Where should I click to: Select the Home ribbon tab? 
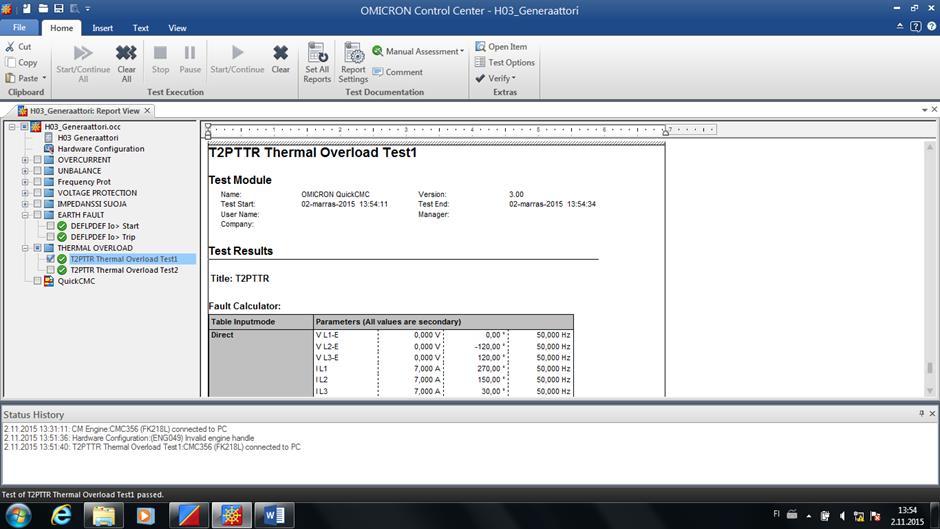point(61,28)
